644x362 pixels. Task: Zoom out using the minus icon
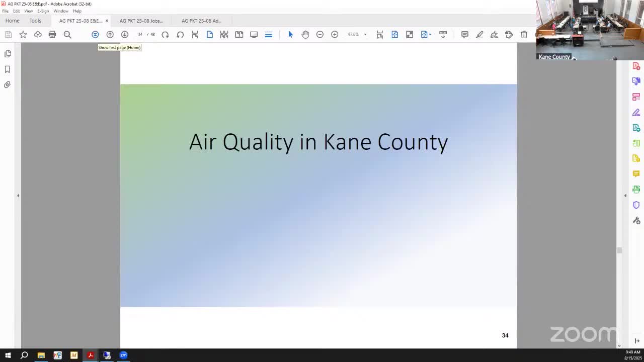pos(320,34)
